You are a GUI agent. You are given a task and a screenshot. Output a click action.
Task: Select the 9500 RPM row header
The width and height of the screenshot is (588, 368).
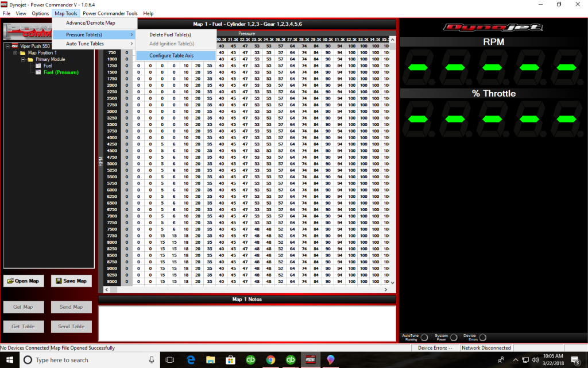coord(112,282)
